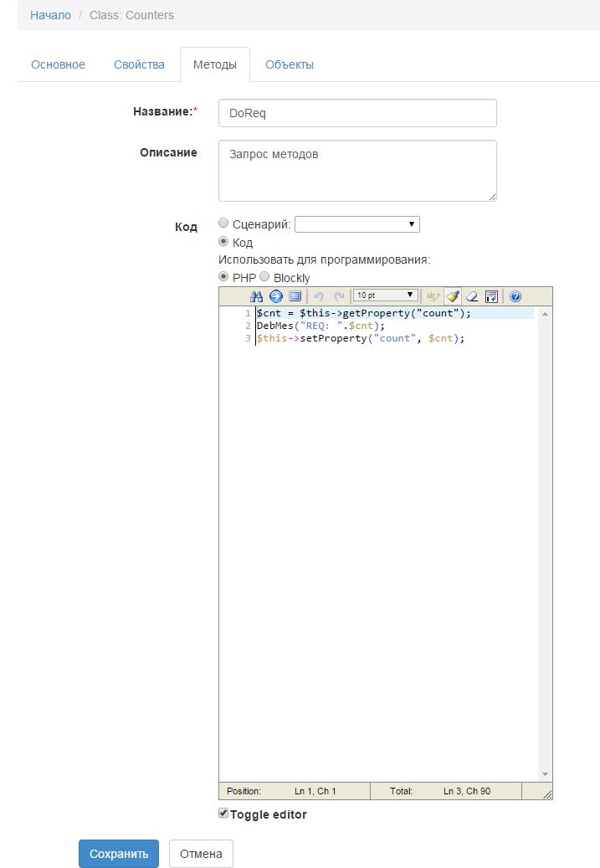Open the 10 pt font size dropdown
600x868 pixels.
[x=385, y=295]
